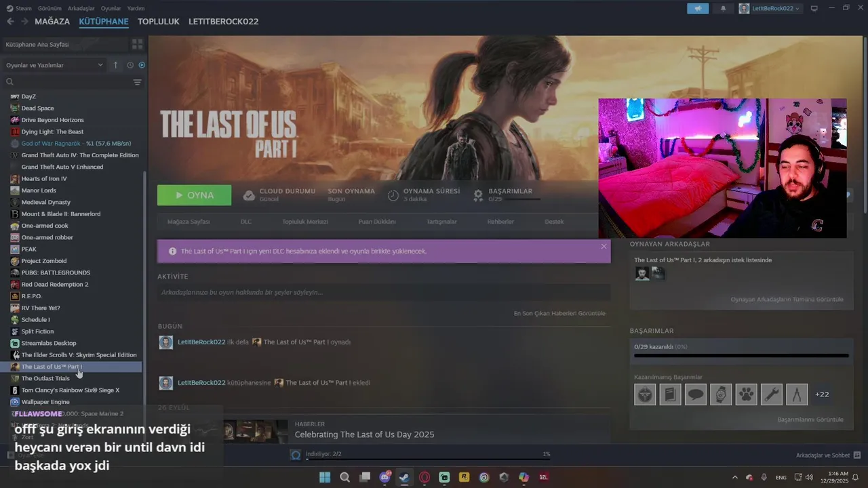Open the MAĞAZA tab
The height and width of the screenshot is (488, 868).
(x=52, y=22)
